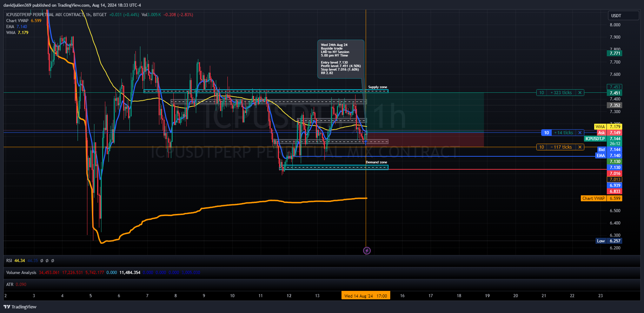The width and height of the screenshot is (644, 313).
Task: Click the red 7.016 stop price tag
Action: [x=615, y=174]
